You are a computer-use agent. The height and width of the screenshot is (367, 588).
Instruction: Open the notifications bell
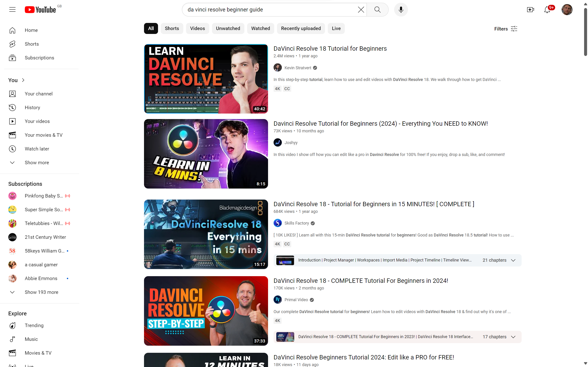pyautogui.click(x=547, y=10)
